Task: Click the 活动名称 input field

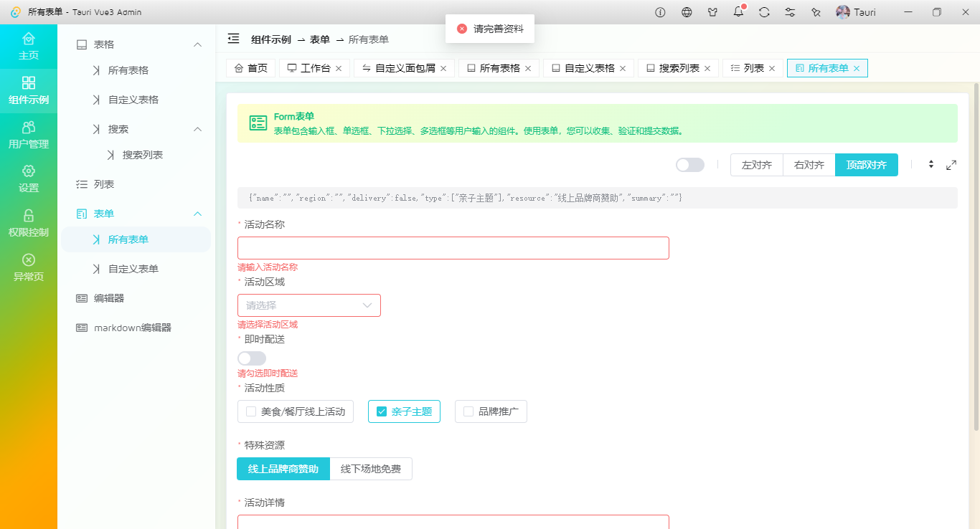Action: click(x=453, y=248)
